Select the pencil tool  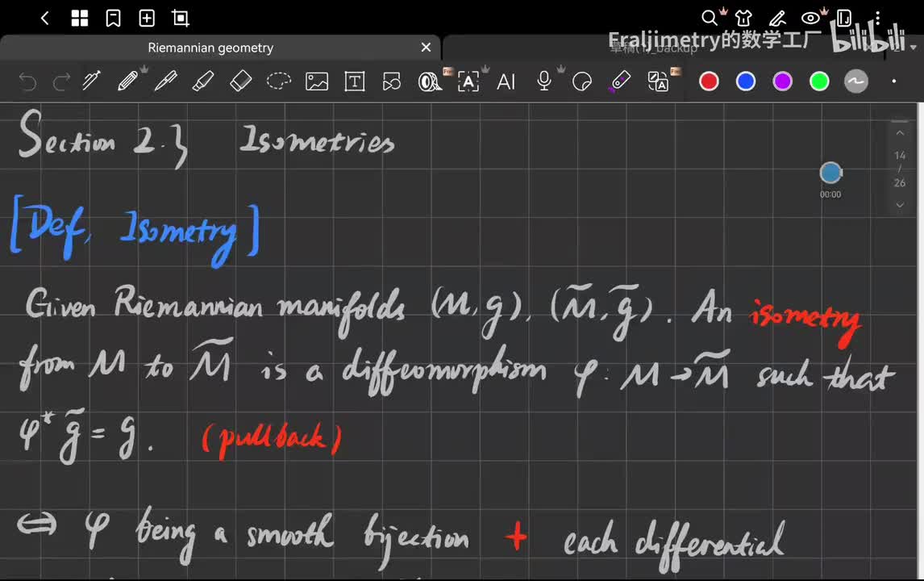[128, 81]
